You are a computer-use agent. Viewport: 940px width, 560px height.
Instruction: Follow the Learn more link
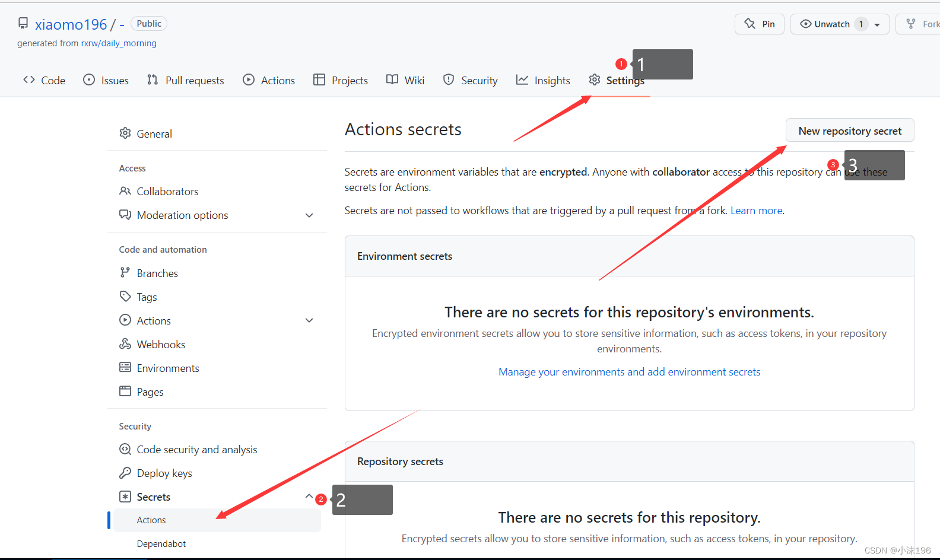click(x=756, y=211)
